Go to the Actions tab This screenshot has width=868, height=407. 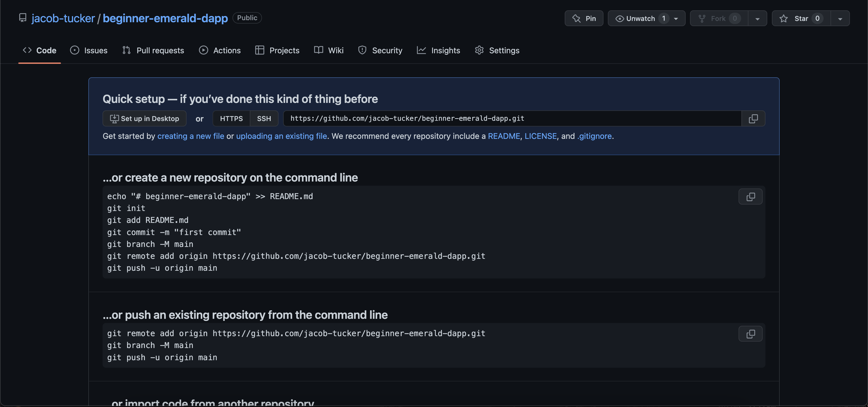click(220, 50)
